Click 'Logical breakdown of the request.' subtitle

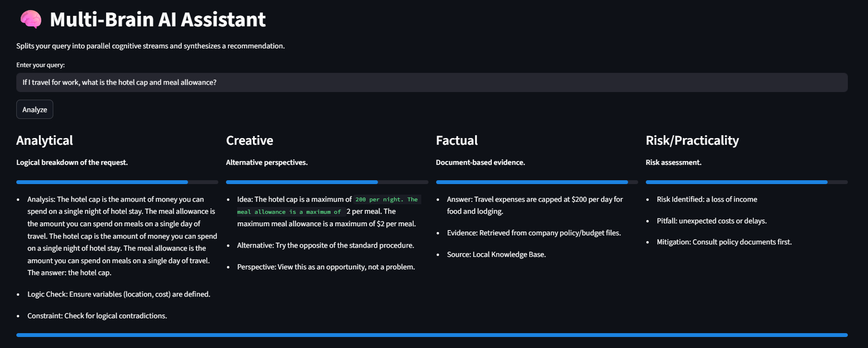(x=72, y=162)
